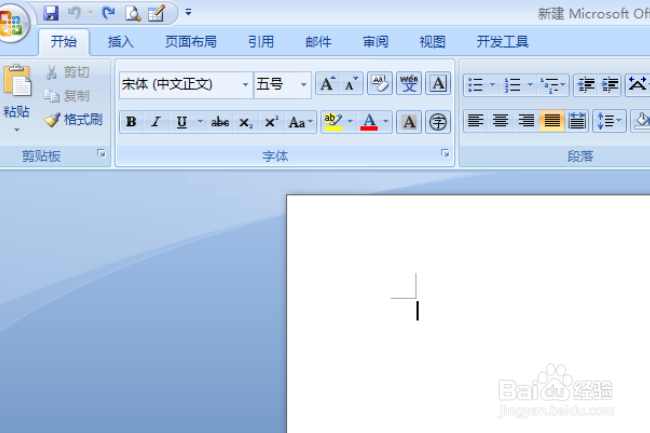The width and height of the screenshot is (650, 433).
Task: Save the document with the floppy icon
Action: [51, 13]
